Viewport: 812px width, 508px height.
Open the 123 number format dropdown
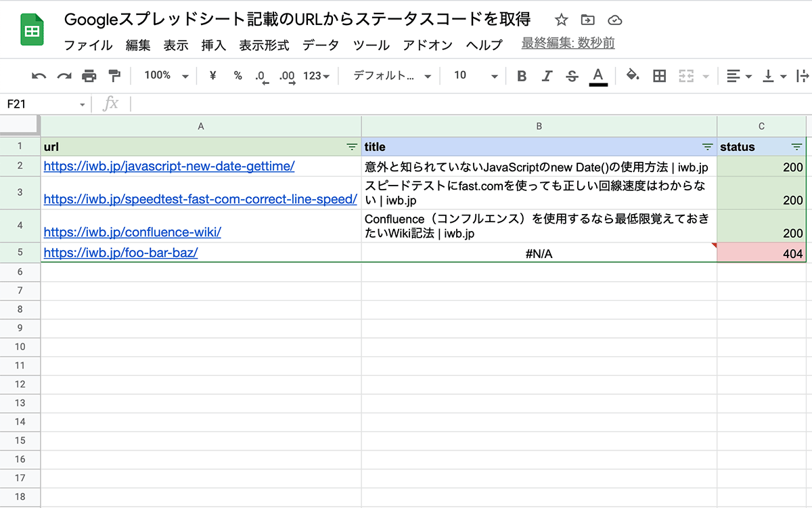[315, 76]
